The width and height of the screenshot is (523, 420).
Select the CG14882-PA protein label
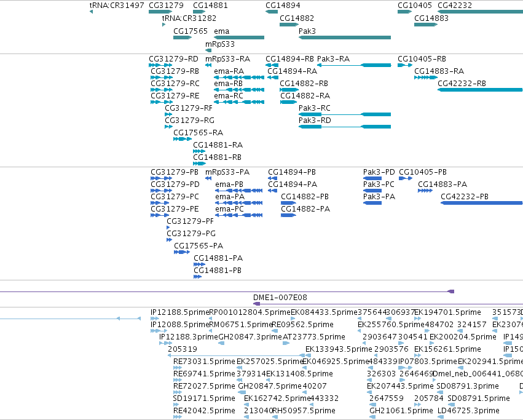[305, 209]
